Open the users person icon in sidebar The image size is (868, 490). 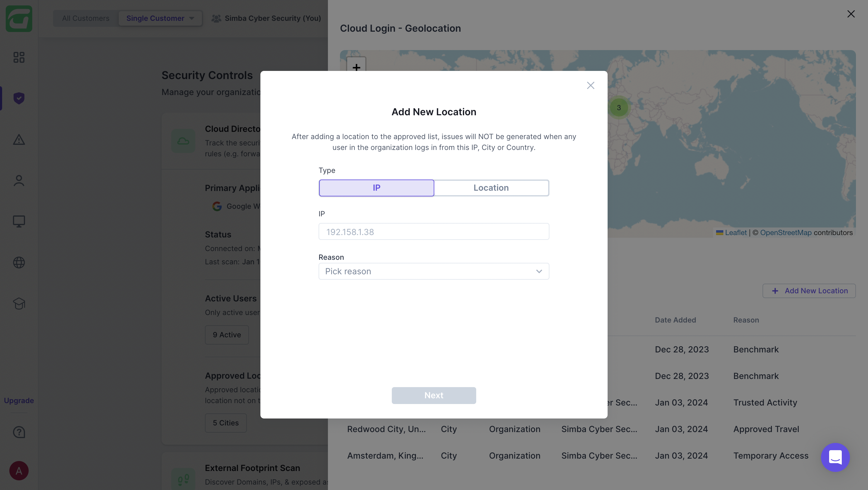click(x=19, y=181)
